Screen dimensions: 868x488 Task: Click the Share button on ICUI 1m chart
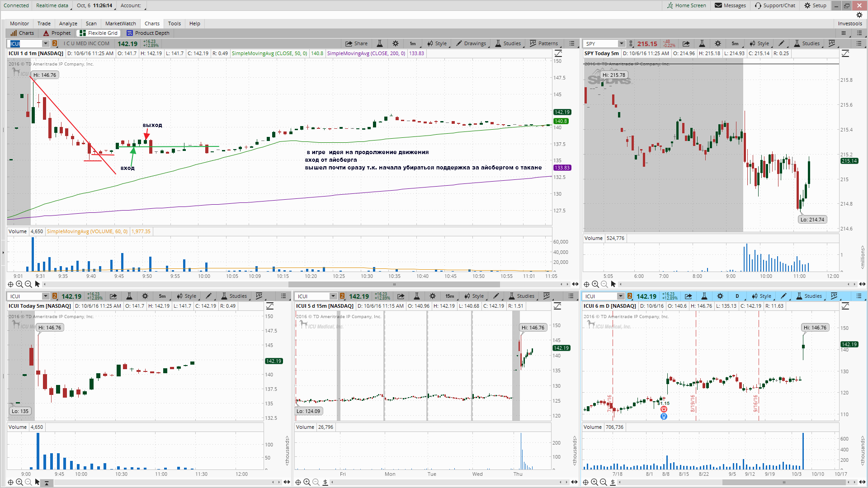[x=356, y=43]
